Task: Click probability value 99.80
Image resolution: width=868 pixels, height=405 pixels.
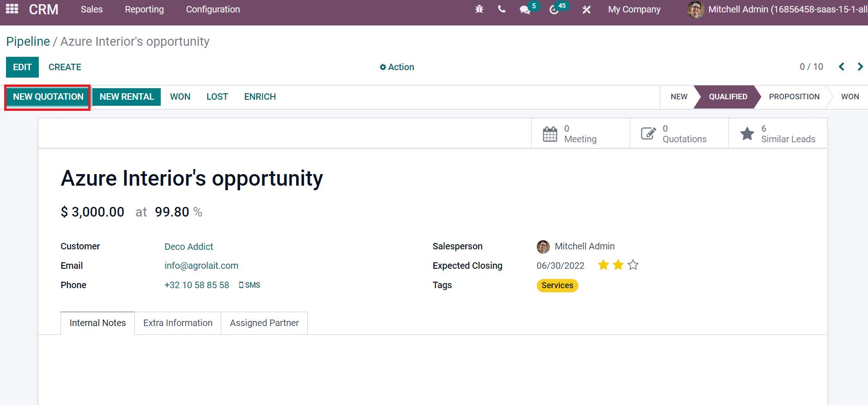Action: [x=172, y=212]
